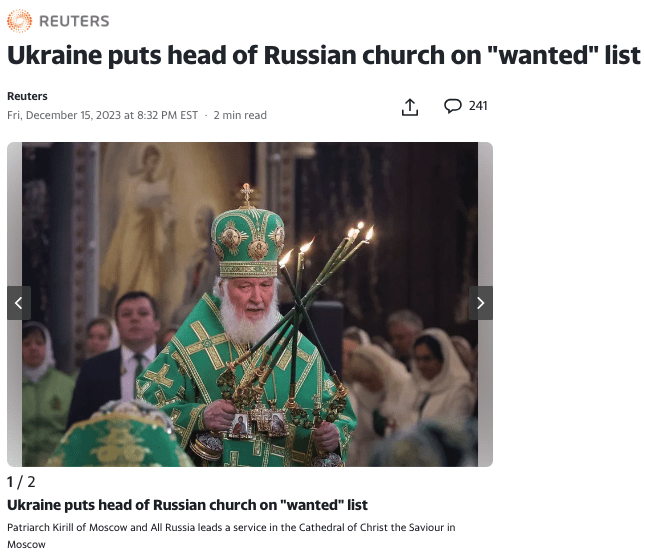Viewport: 645px width, 558px height.
Task: Click the 2 min read label
Action: pyautogui.click(x=240, y=115)
